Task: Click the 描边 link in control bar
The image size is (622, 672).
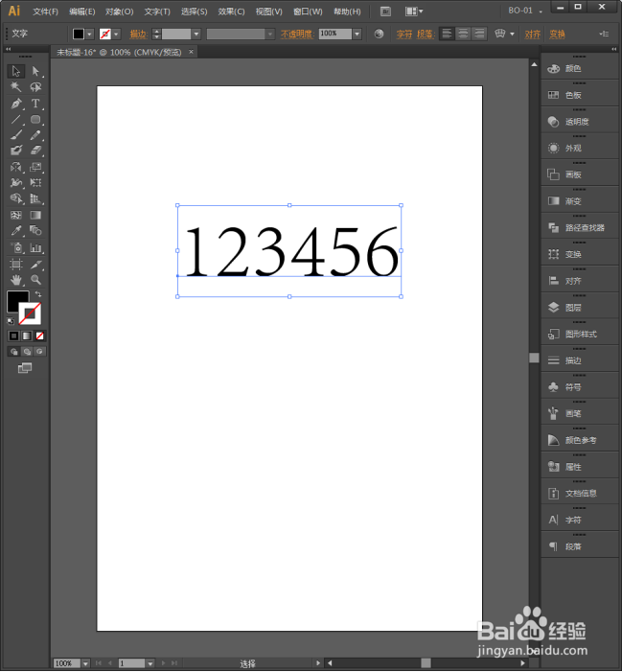Action: (138, 34)
